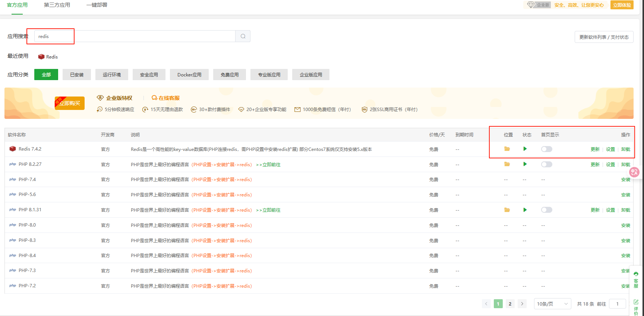Go to page 2 of results
The height and width of the screenshot is (316, 644).
[510, 304]
